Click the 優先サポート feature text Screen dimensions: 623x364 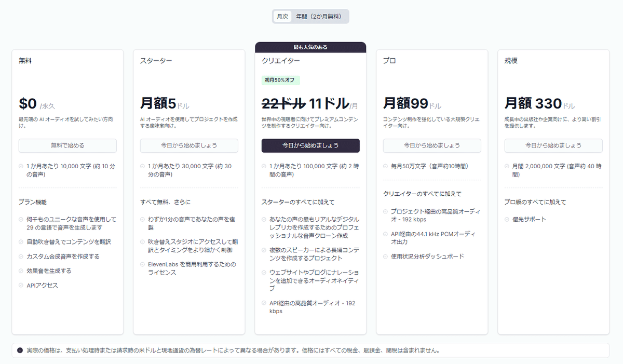[530, 220]
